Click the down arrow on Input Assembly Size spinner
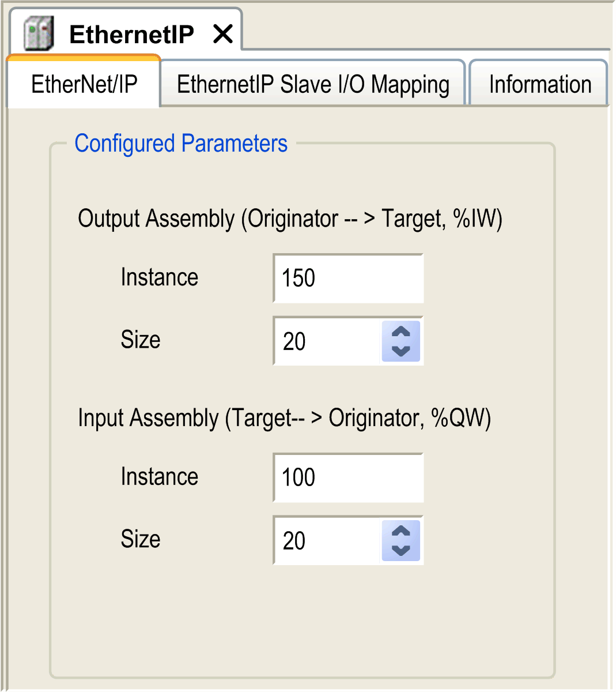Screen dimensions: 616x692 point(400,550)
